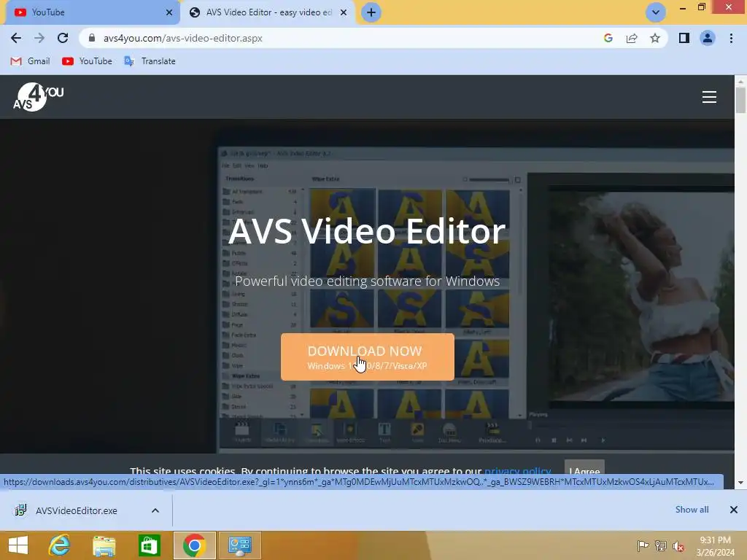
Task: Click the browser back arrow
Action: (x=16, y=38)
